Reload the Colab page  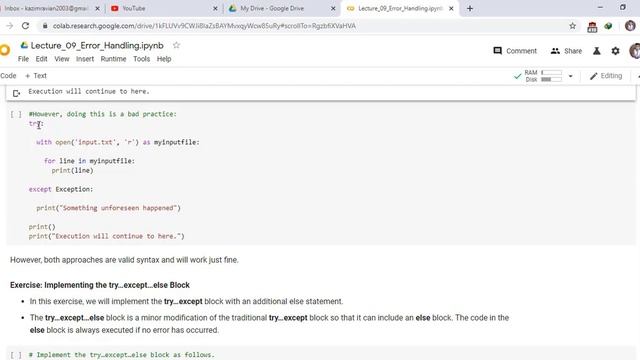pos(25,26)
